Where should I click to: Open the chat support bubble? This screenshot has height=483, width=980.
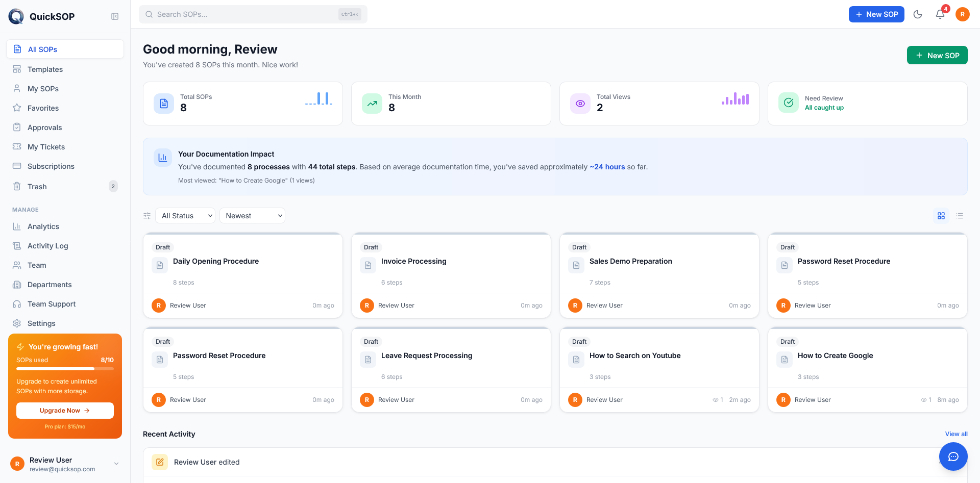pyautogui.click(x=953, y=456)
